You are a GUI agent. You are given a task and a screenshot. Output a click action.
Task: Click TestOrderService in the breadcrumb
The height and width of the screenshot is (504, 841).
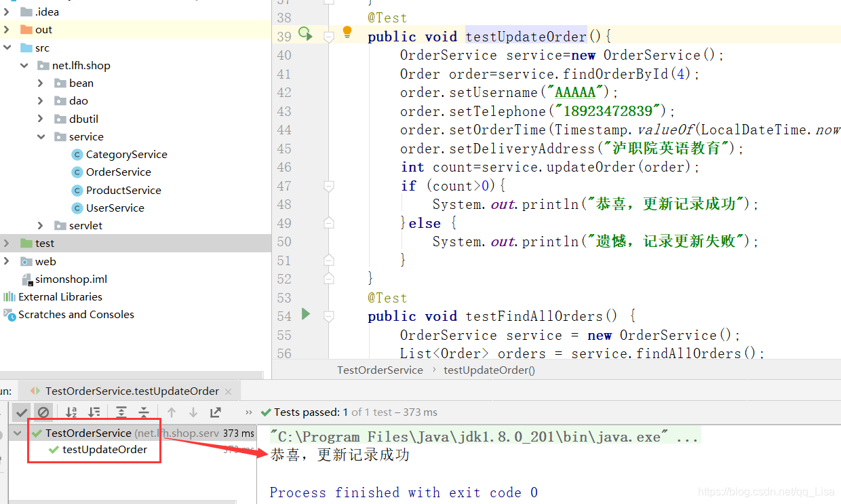click(380, 370)
